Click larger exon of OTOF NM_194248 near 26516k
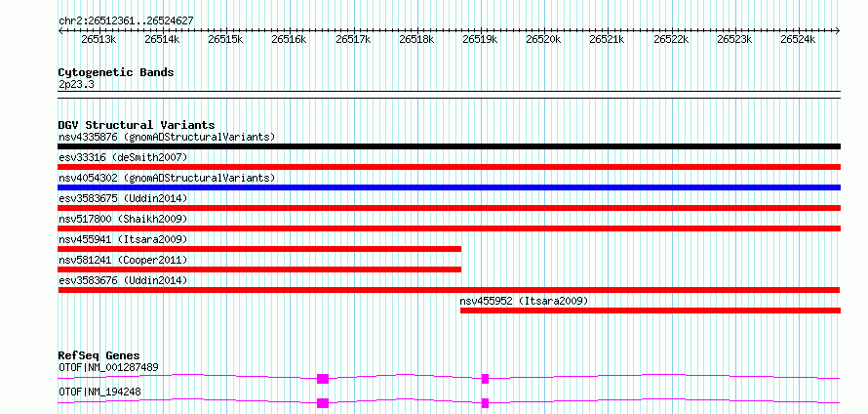 tap(323, 403)
